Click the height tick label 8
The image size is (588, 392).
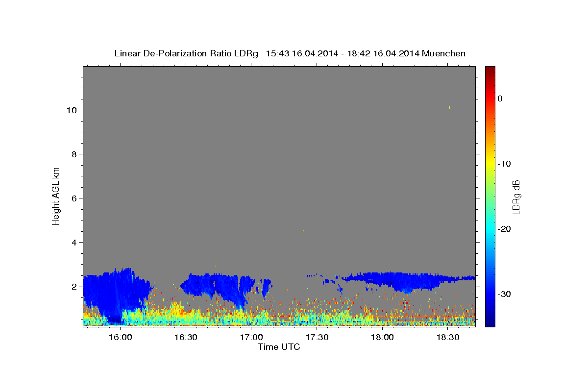pyautogui.click(x=75, y=154)
